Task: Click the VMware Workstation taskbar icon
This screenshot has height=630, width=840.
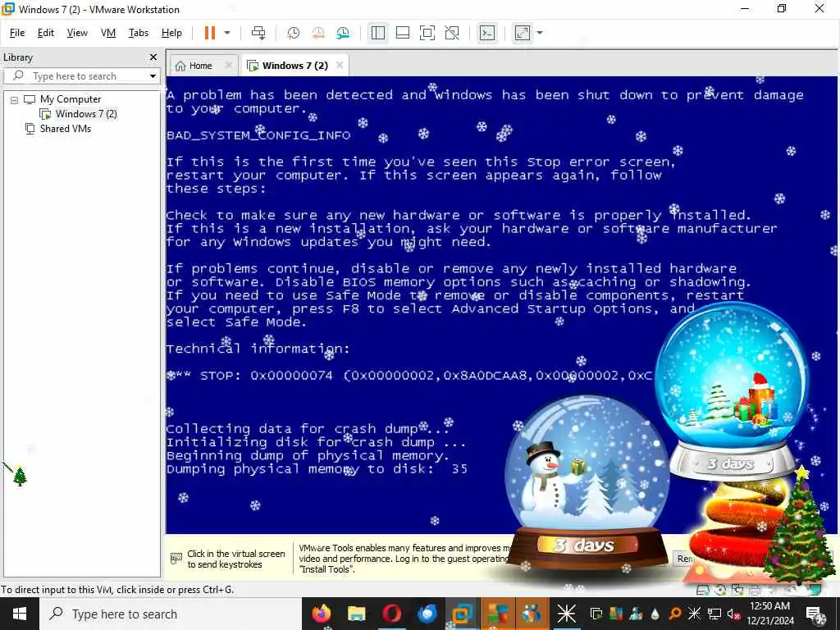Action: (x=463, y=614)
